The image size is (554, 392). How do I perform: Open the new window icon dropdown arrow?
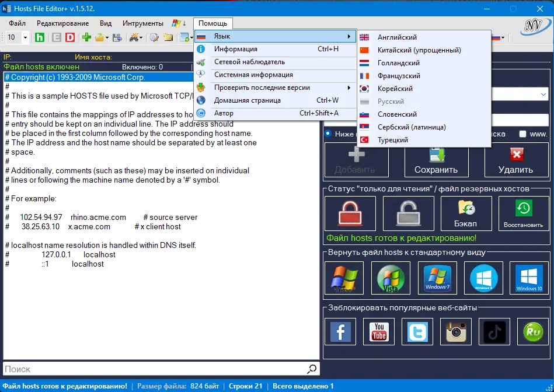coord(191,37)
